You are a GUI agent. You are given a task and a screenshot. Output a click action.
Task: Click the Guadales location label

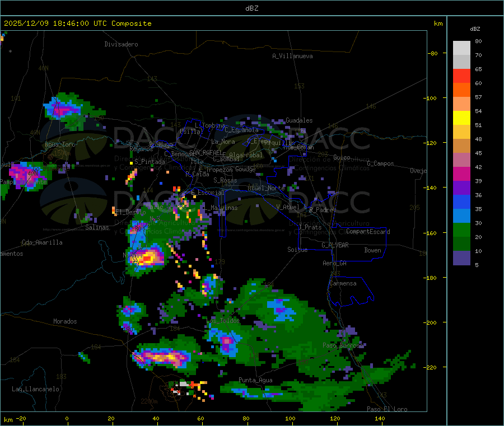coord(299,120)
